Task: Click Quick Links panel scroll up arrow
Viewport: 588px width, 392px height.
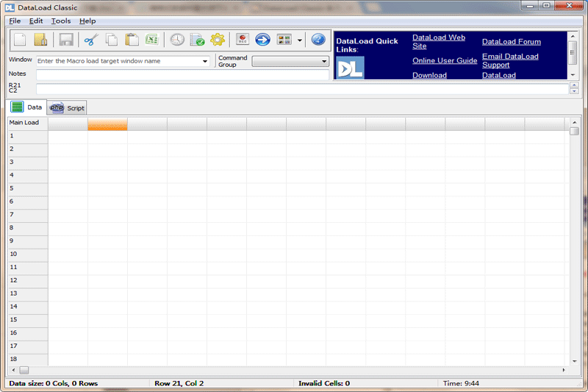Action: (x=573, y=36)
